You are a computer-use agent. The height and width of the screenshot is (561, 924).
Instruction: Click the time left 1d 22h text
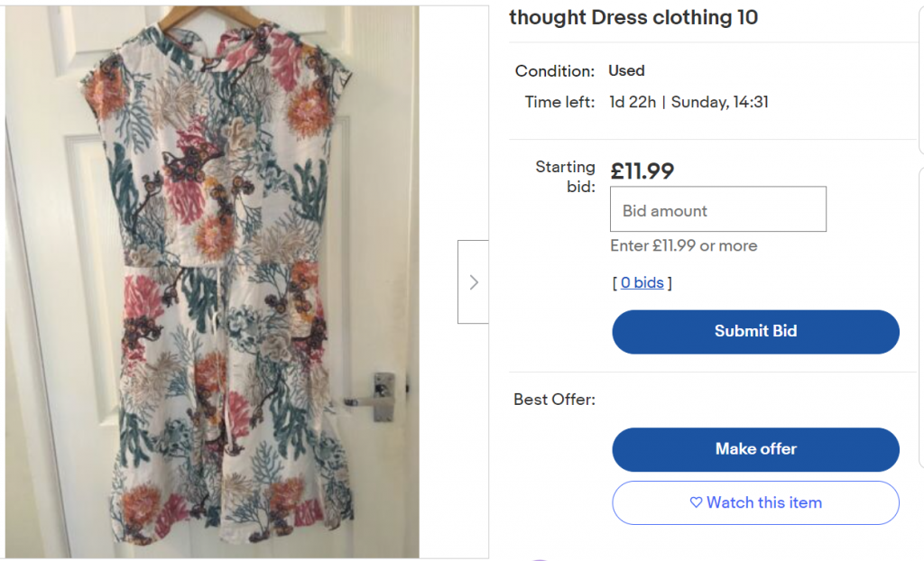tap(633, 102)
